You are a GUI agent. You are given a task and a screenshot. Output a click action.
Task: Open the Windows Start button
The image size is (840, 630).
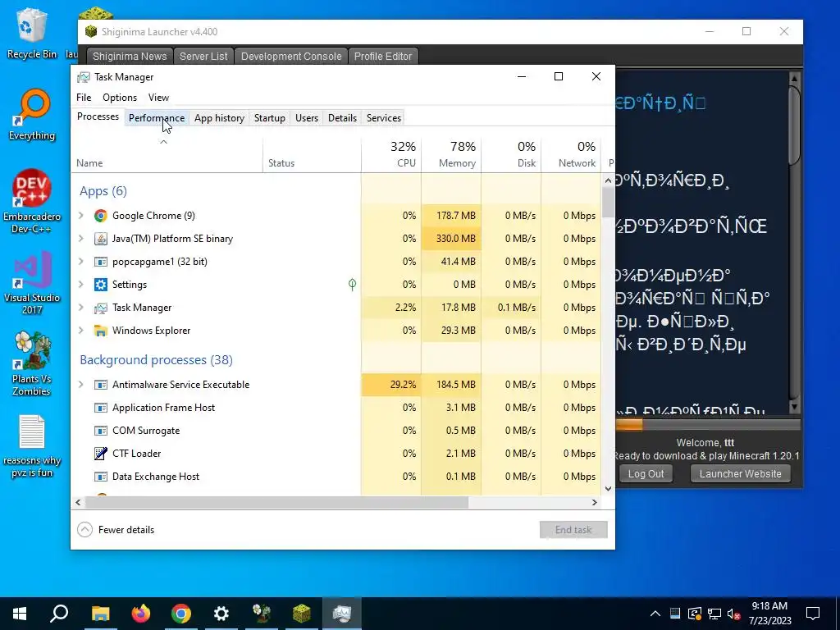pos(20,613)
